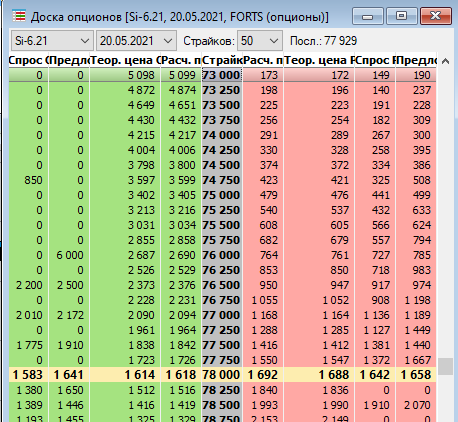Select the 75 000 strike cell

[x=222, y=195]
